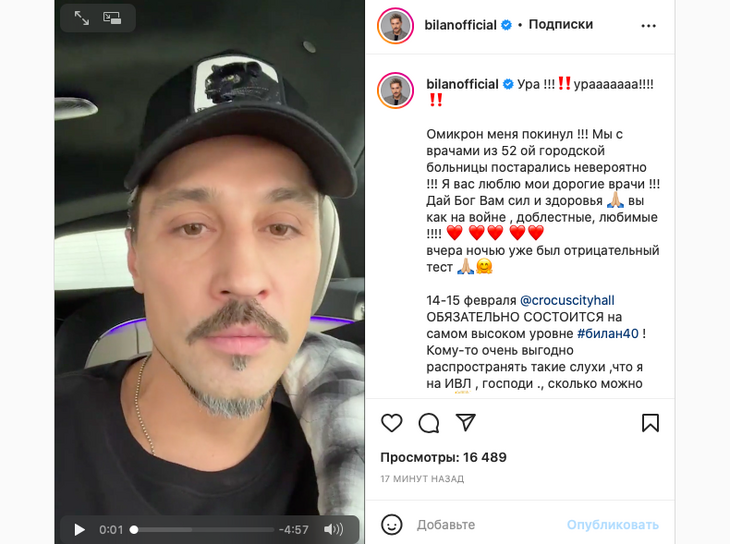Open bilanofficial profile from header username
The image size is (730, 544).
(460, 25)
